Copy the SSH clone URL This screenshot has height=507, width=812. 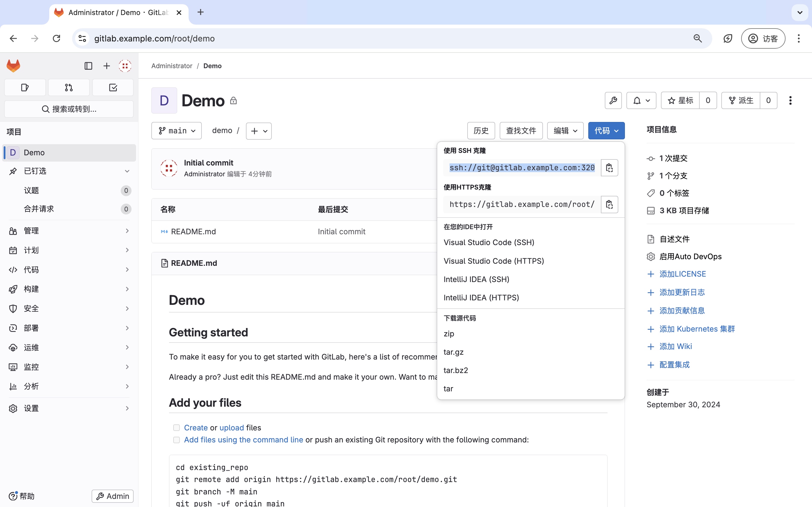[x=609, y=168]
